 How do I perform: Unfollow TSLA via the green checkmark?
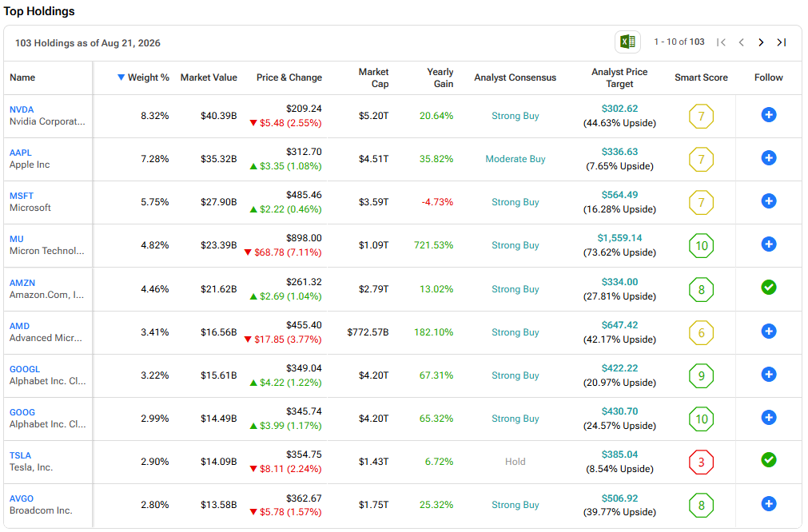768,460
